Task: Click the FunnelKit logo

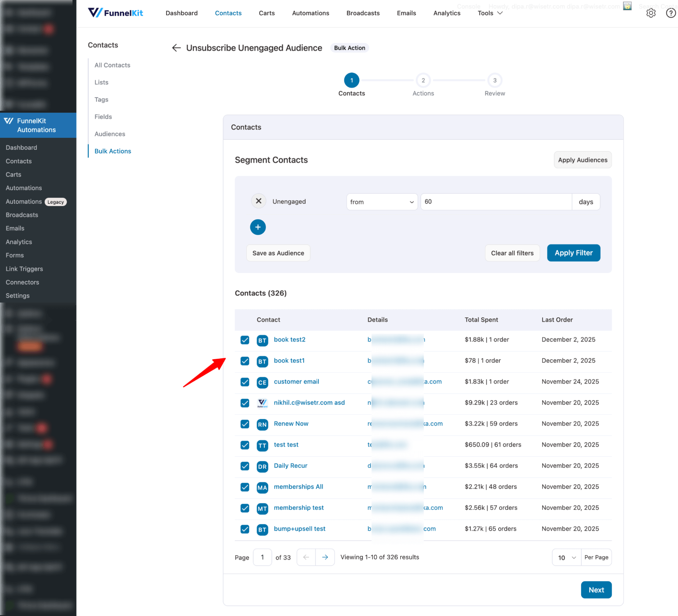Action: click(x=115, y=13)
